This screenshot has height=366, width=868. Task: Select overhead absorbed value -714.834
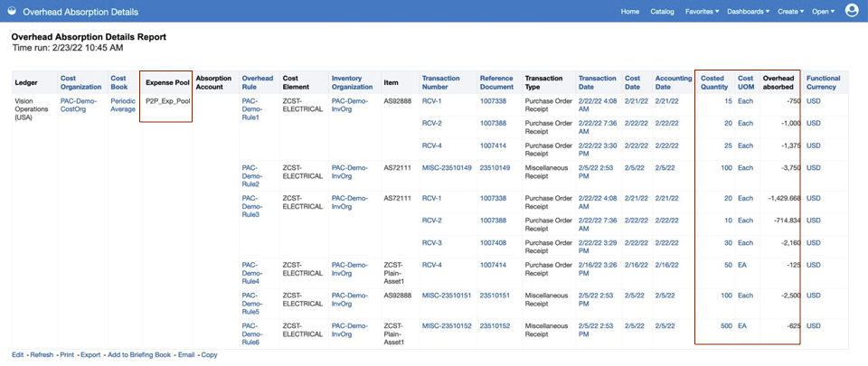pos(788,221)
